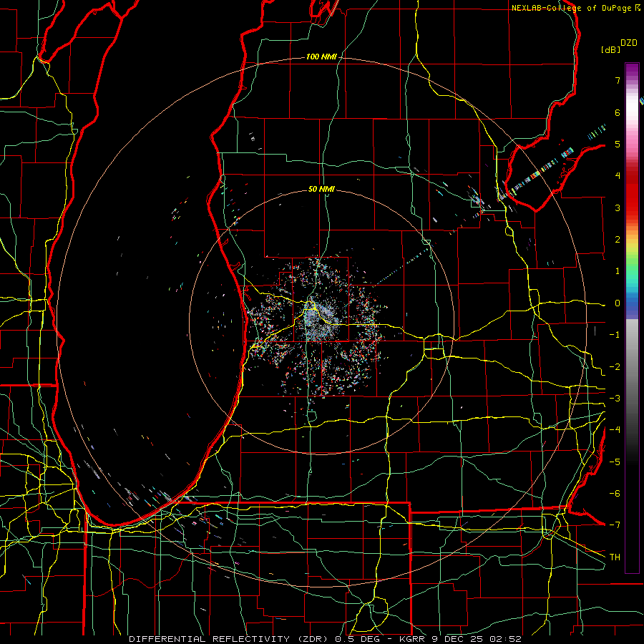Click the Differential Reflectivity (ZDR) caption line

pyautogui.click(x=325, y=639)
